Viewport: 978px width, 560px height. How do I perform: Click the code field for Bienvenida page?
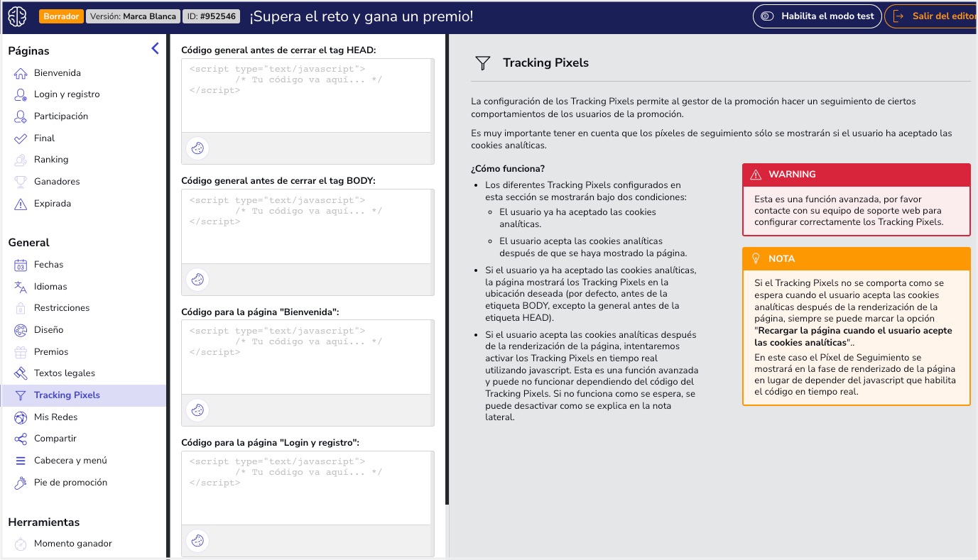coord(307,356)
